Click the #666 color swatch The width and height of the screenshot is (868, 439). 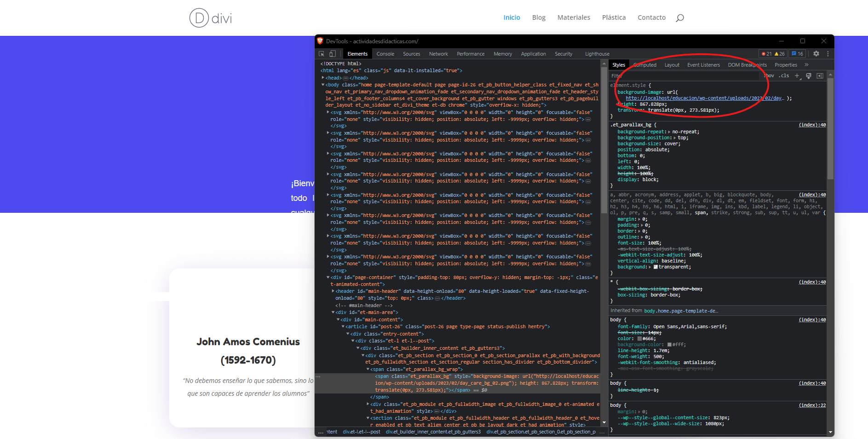coord(639,339)
